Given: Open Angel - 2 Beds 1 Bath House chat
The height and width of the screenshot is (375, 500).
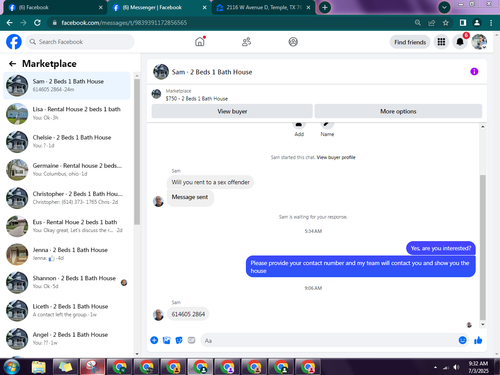Looking at the screenshot, I should [67, 339].
